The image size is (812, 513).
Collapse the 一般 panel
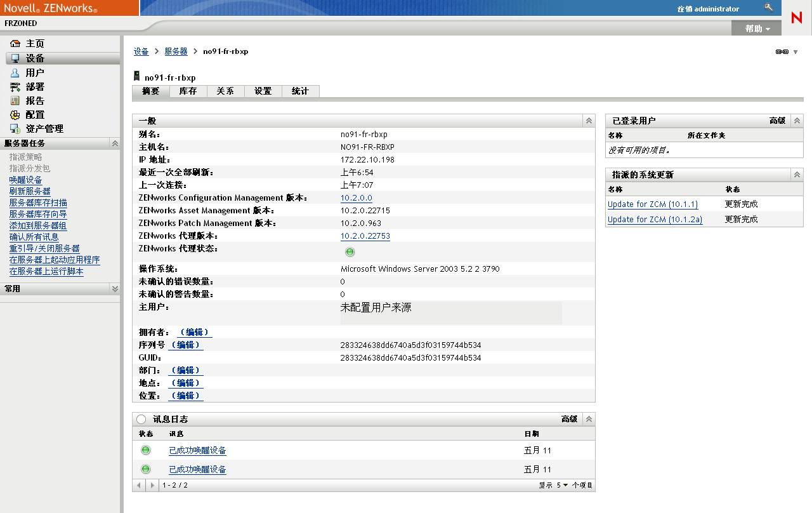(589, 120)
